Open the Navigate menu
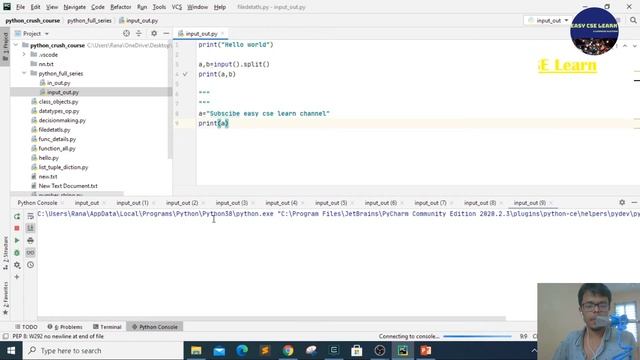 point(75,7)
